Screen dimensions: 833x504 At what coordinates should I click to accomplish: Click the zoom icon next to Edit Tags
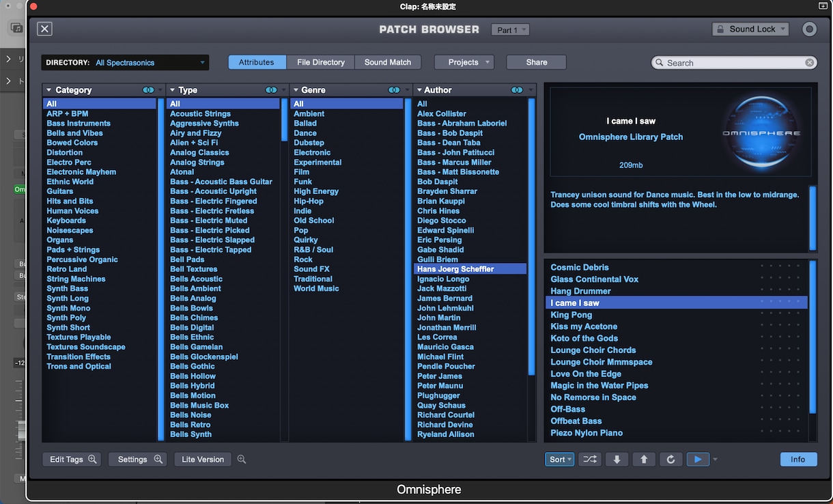point(93,460)
